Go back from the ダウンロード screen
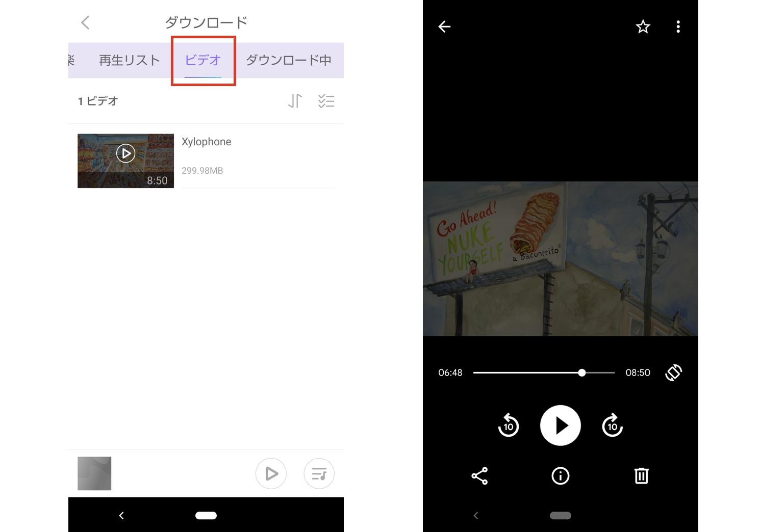The width and height of the screenshot is (761, 532). click(x=85, y=22)
